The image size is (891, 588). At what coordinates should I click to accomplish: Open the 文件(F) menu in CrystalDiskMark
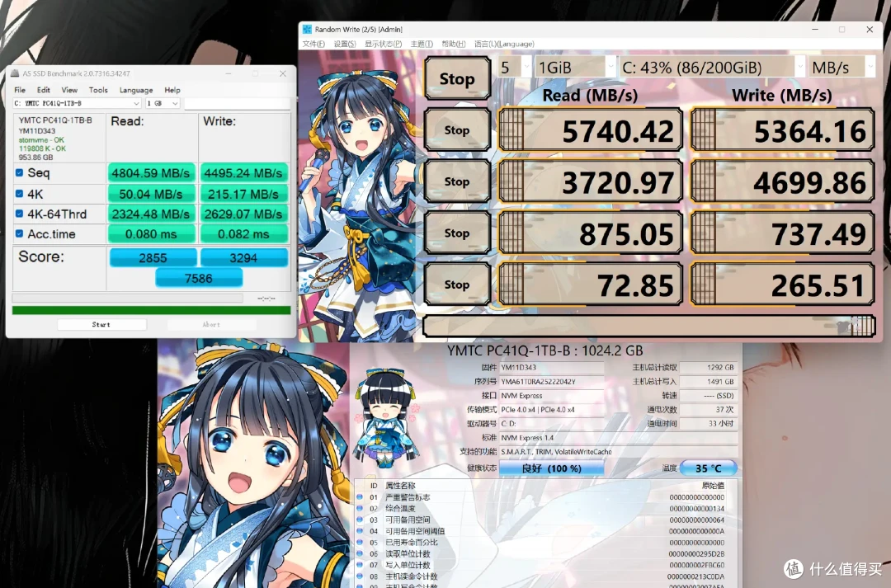point(313,44)
